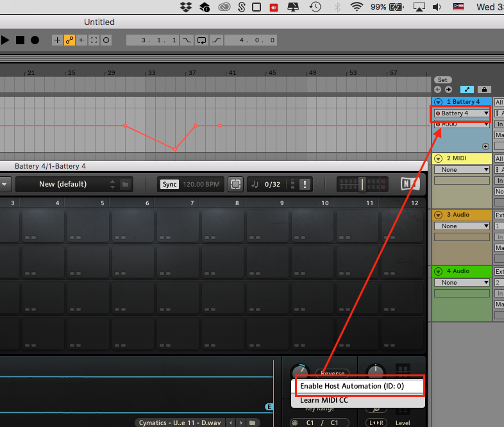Click time ruler at bar 41

point(231,73)
